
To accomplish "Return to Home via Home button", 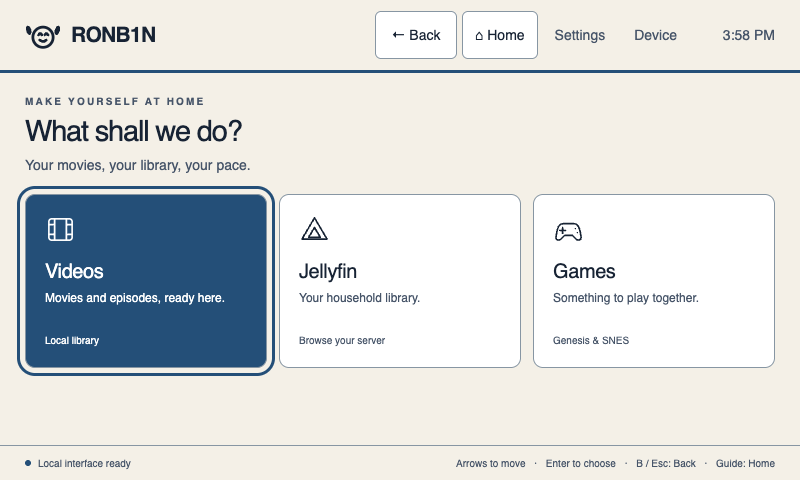I will 500,35.
